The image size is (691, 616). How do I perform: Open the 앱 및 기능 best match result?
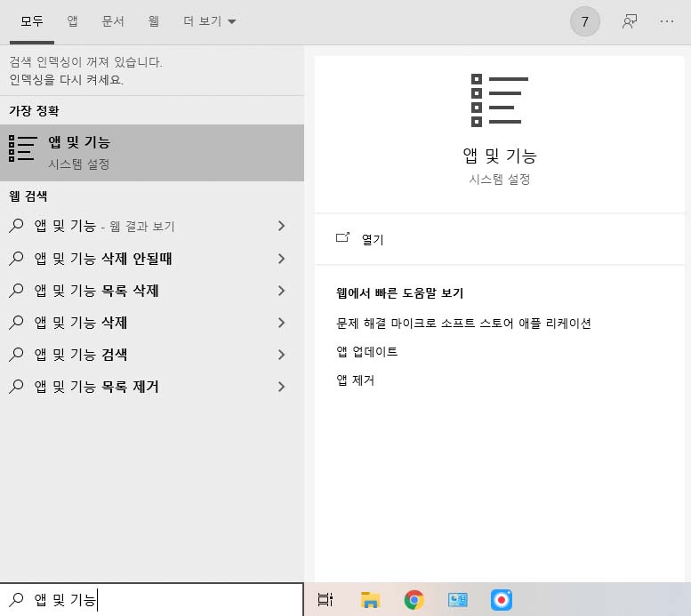[152, 153]
